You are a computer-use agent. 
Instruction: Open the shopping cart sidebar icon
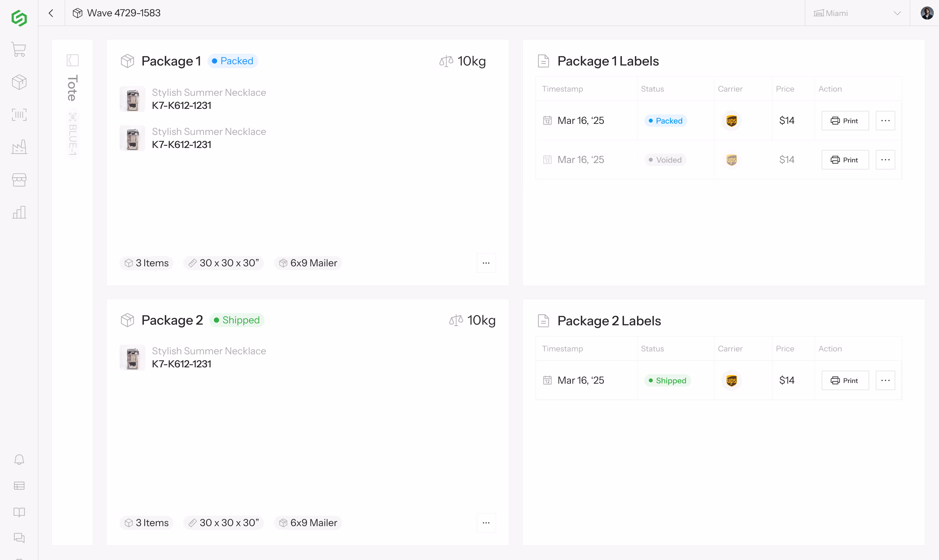coord(19,50)
